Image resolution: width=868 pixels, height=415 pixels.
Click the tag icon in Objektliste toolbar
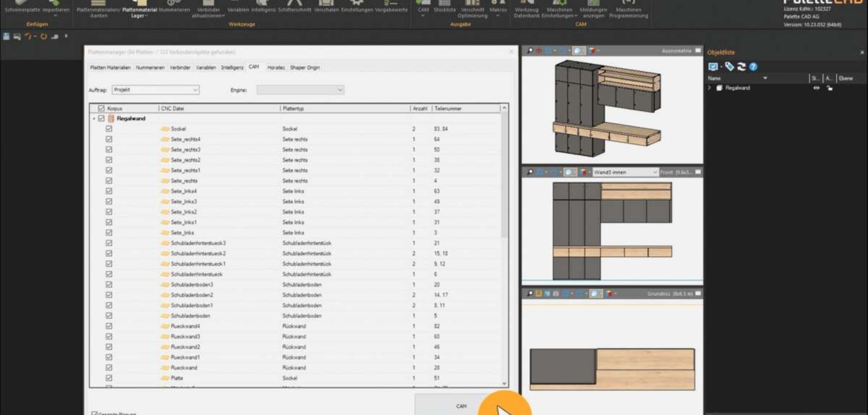pos(729,67)
